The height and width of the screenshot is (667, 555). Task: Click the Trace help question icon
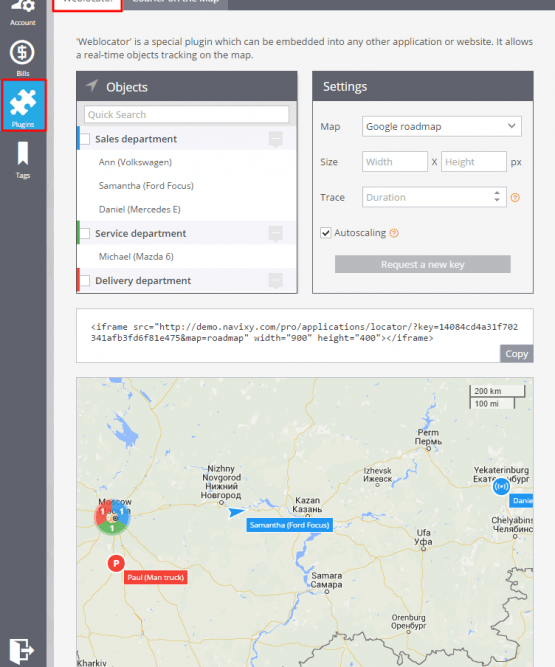tap(515, 198)
